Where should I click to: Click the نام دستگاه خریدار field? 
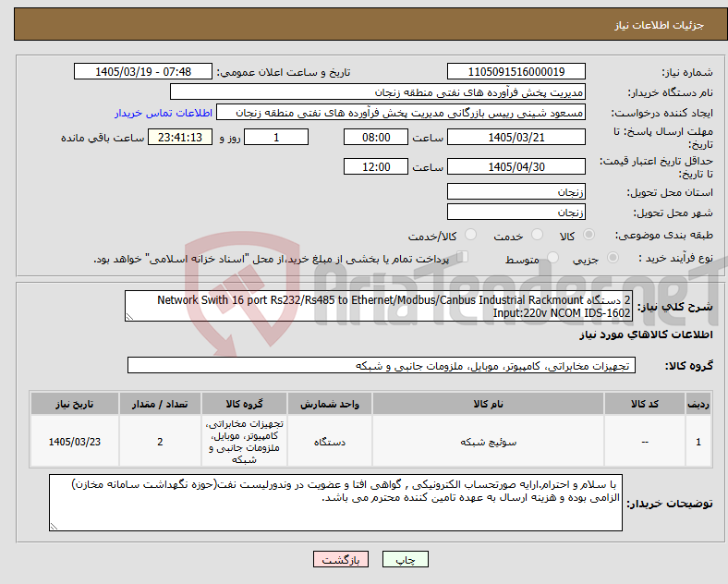(x=378, y=91)
